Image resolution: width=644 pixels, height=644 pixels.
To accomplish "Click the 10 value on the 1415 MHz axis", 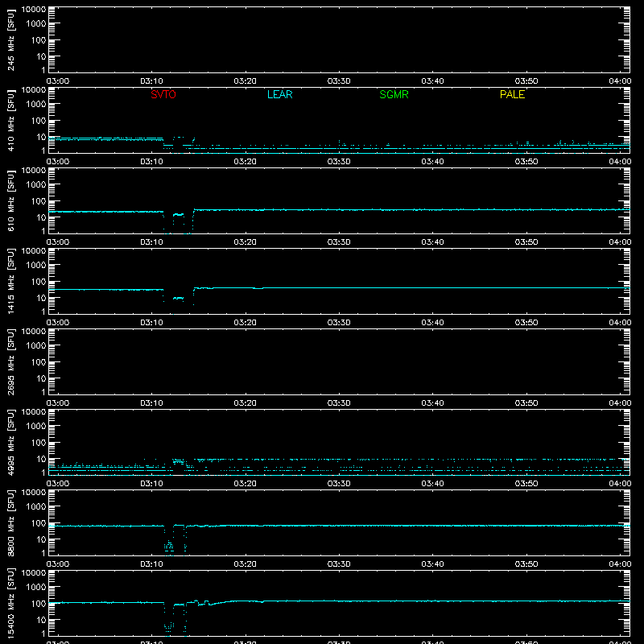I will click(41, 298).
